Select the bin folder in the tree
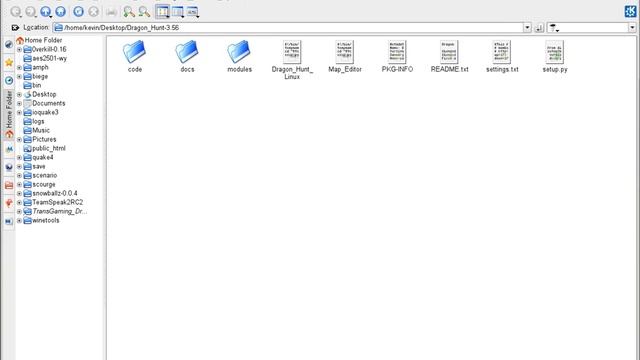Image resolution: width=640 pixels, height=360 pixels. (32, 85)
